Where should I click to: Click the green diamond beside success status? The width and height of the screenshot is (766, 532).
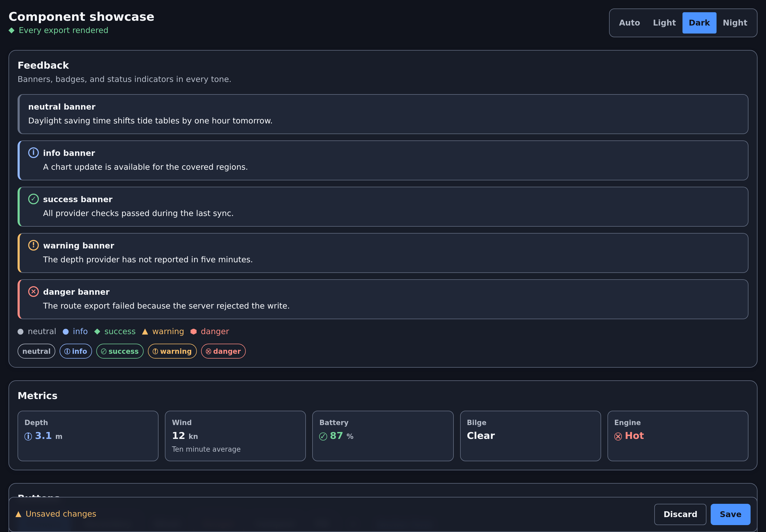click(97, 332)
